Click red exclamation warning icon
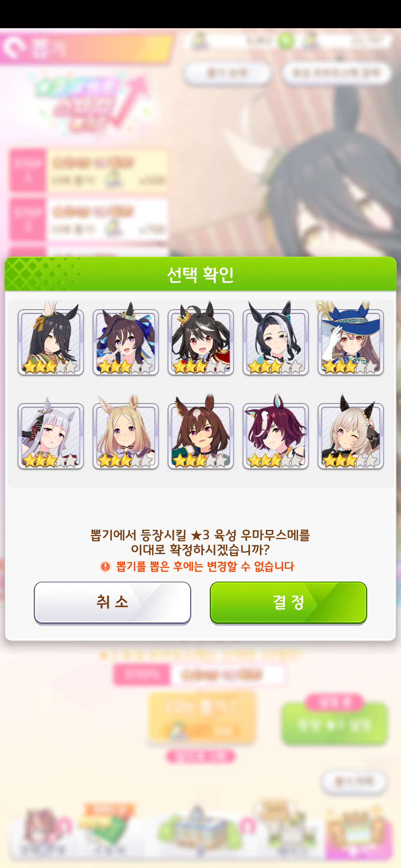Screen dimensions: 401x868 click(105, 566)
